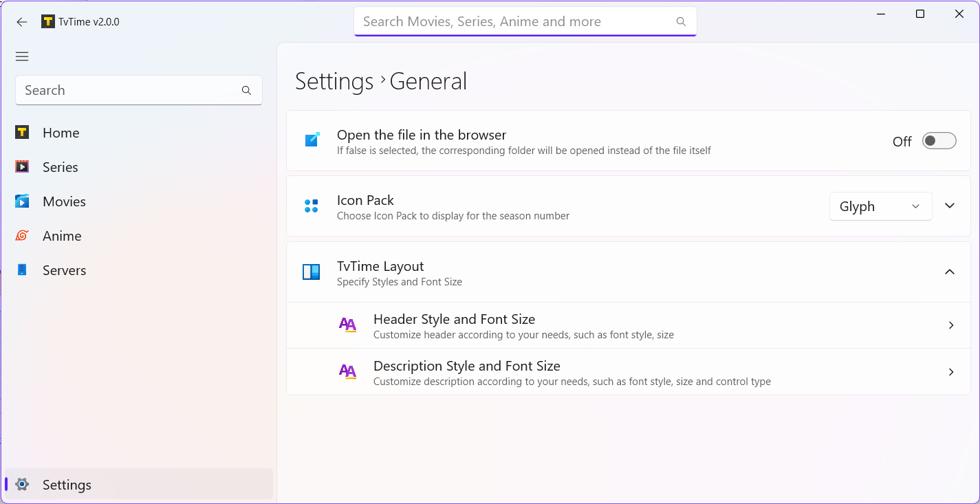
Task: Click "Customize description according to your needs" text
Action: coord(572,382)
